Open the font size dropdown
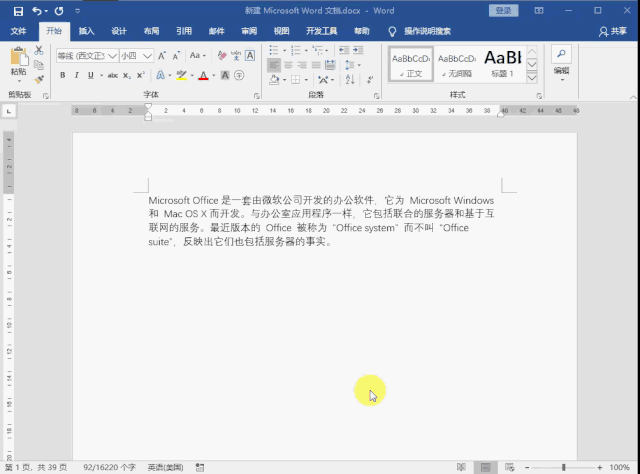The width and height of the screenshot is (640, 474). click(147, 56)
